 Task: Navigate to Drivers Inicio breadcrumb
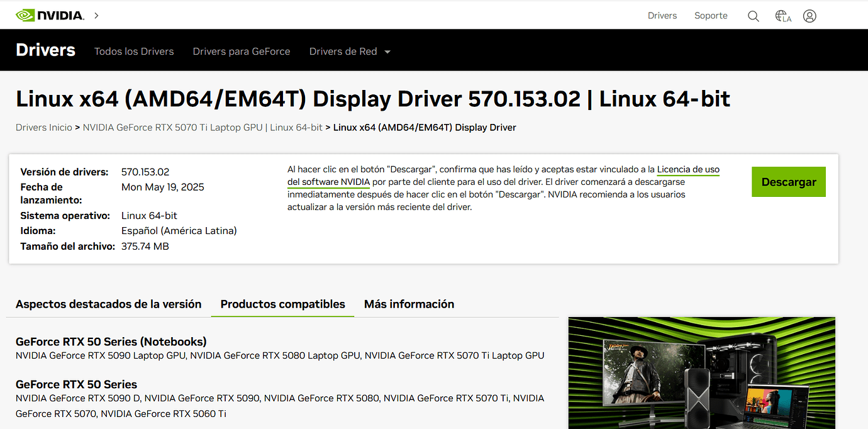coord(43,127)
